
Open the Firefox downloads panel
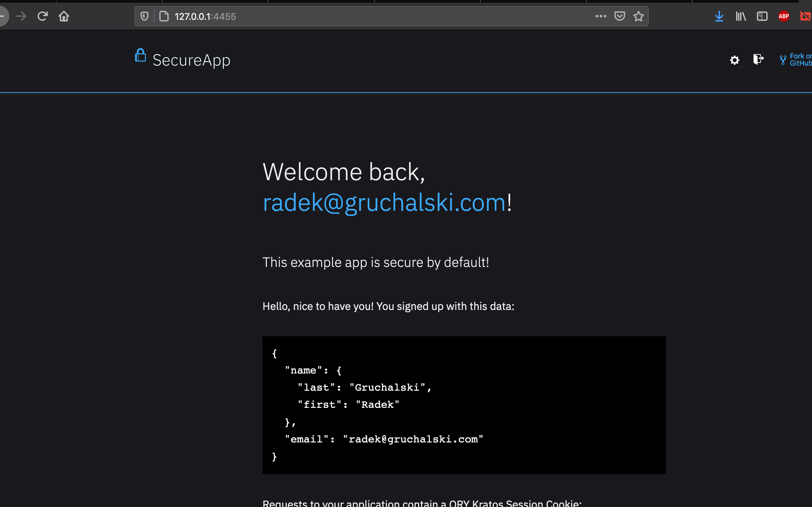point(719,16)
